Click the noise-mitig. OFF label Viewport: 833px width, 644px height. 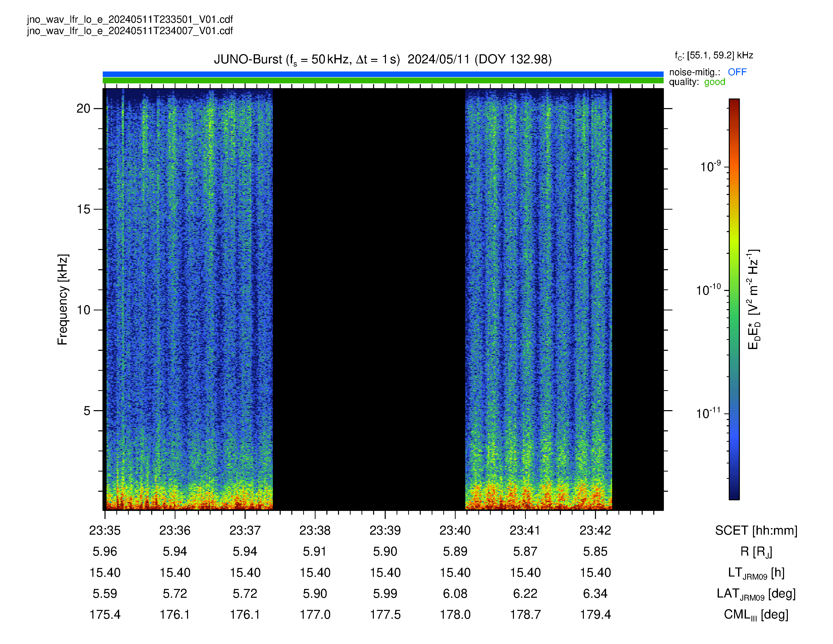(x=708, y=72)
